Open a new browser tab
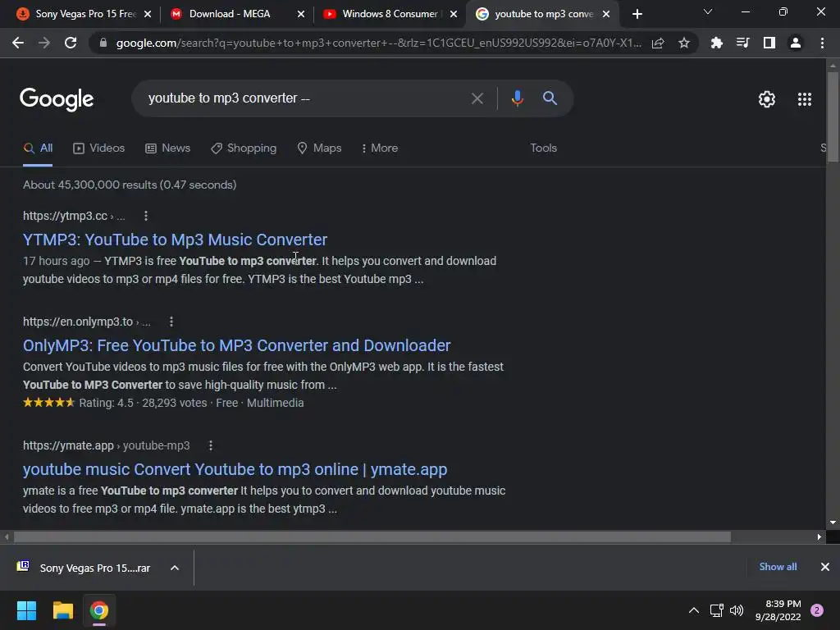The image size is (840, 630). (x=637, y=14)
